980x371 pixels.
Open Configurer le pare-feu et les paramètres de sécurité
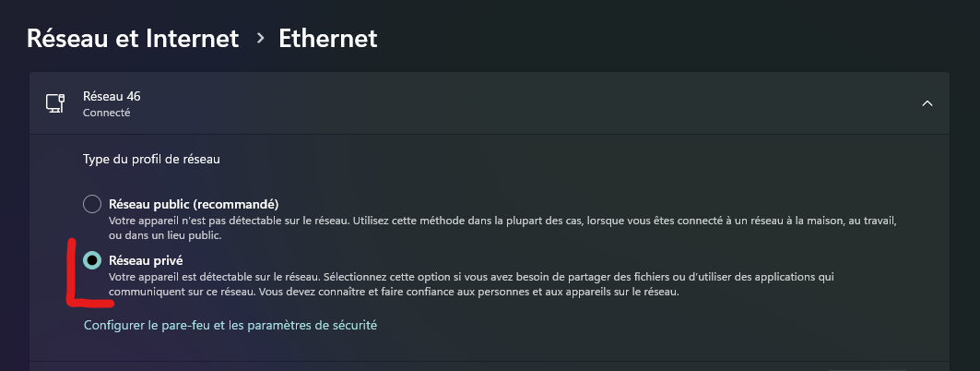click(230, 326)
